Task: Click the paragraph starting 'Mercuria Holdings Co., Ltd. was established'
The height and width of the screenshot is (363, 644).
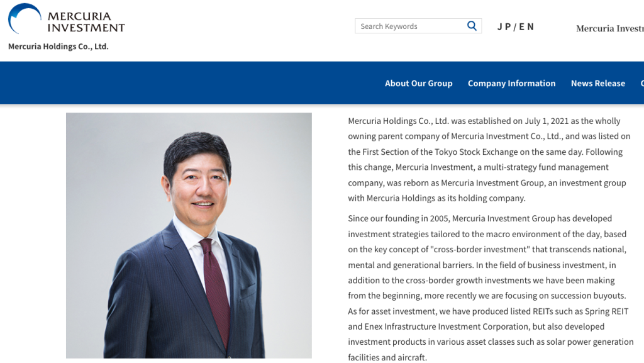Action: [489, 159]
